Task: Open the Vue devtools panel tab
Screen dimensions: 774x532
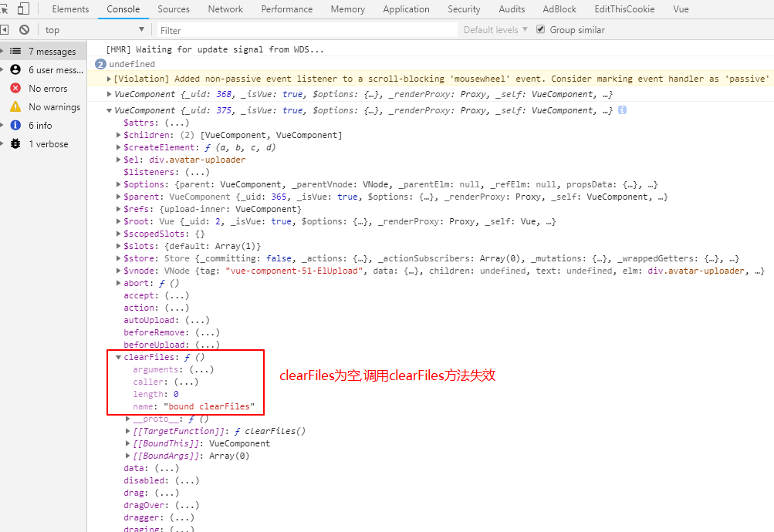Action: click(x=680, y=8)
